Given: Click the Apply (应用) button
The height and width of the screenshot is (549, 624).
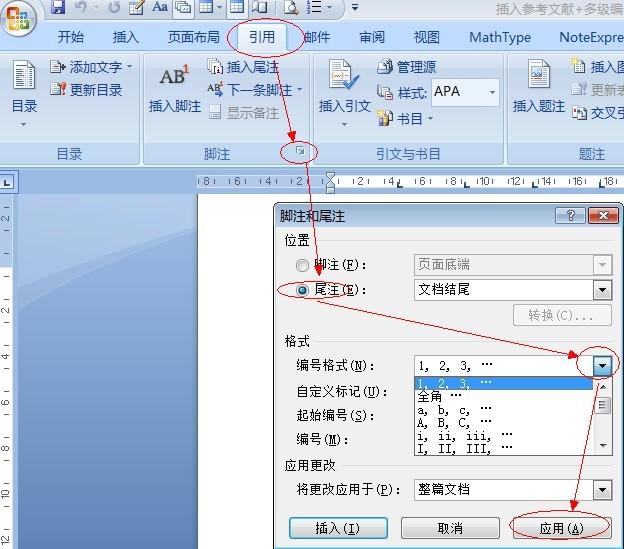Looking at the screenshot, I should coord(560,528).
